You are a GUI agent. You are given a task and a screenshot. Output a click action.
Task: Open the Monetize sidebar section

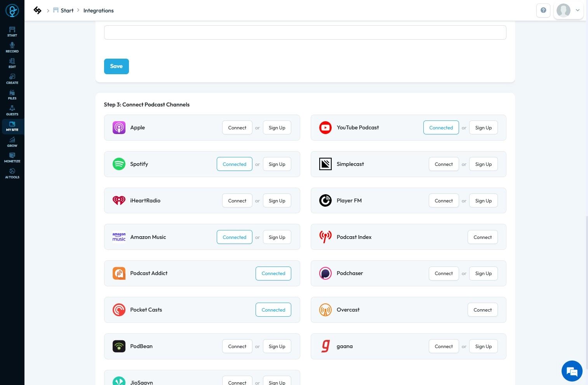[12, 158]
